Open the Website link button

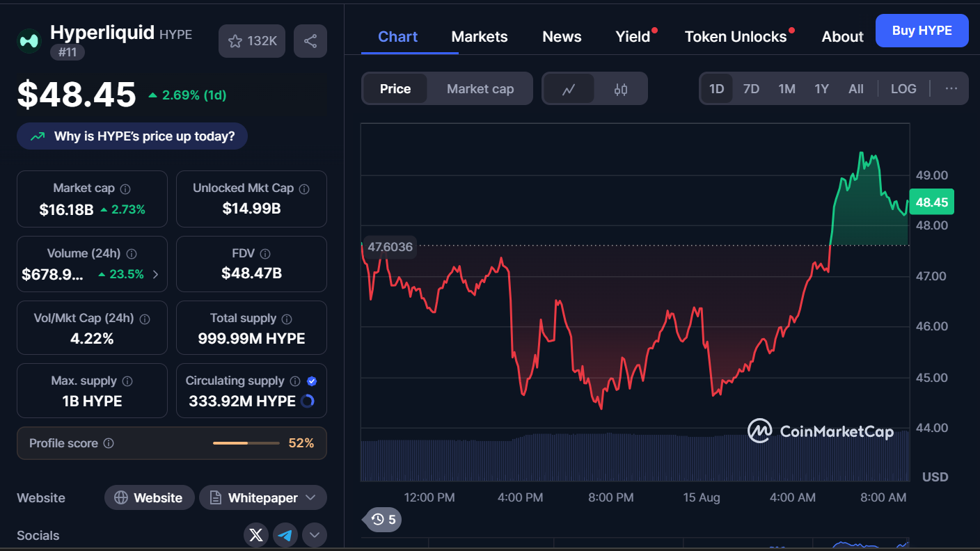coord(149,497)
